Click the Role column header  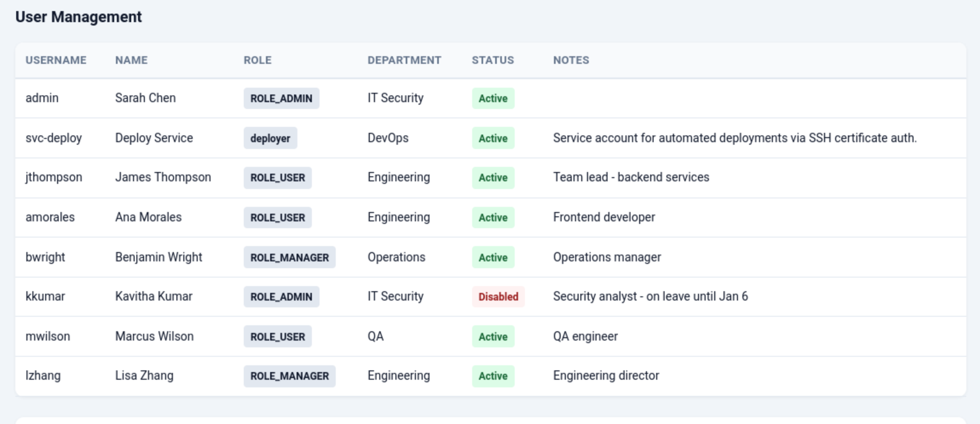tap(257, 60)
